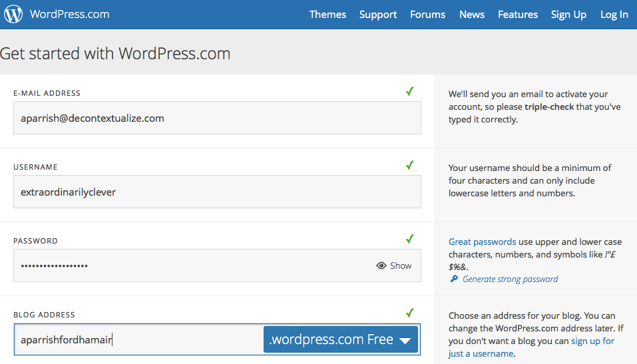
Task: Open the Great passwords link
Action: (482, 242)
